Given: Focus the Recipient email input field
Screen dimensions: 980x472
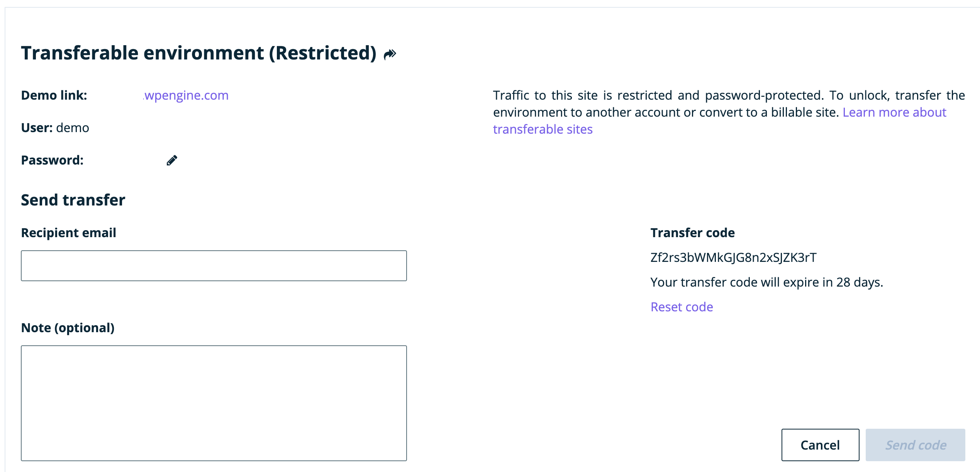Looking at the screenshot, I should pos(214,266).
